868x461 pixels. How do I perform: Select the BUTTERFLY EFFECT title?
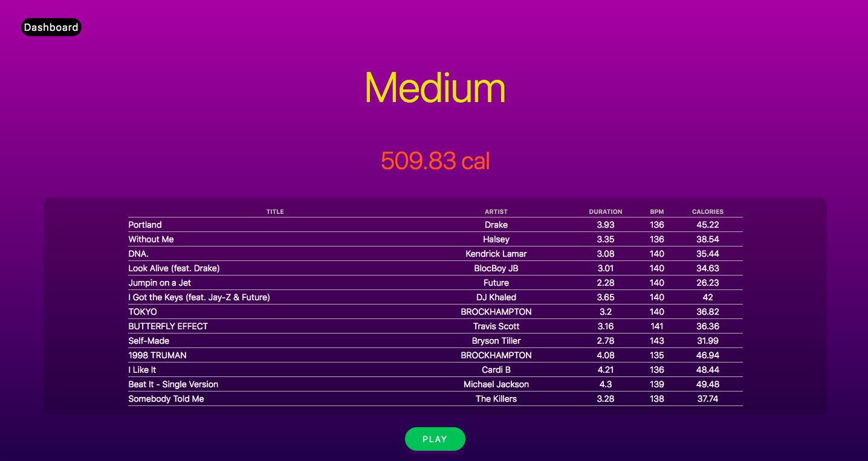click(x=168, y=326)
